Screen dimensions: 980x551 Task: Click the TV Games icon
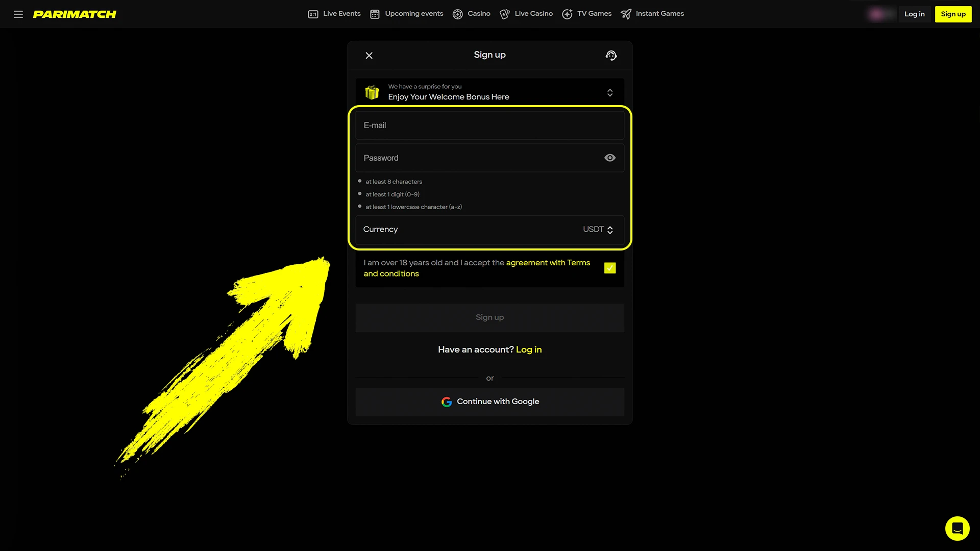[x=567, y=14]
